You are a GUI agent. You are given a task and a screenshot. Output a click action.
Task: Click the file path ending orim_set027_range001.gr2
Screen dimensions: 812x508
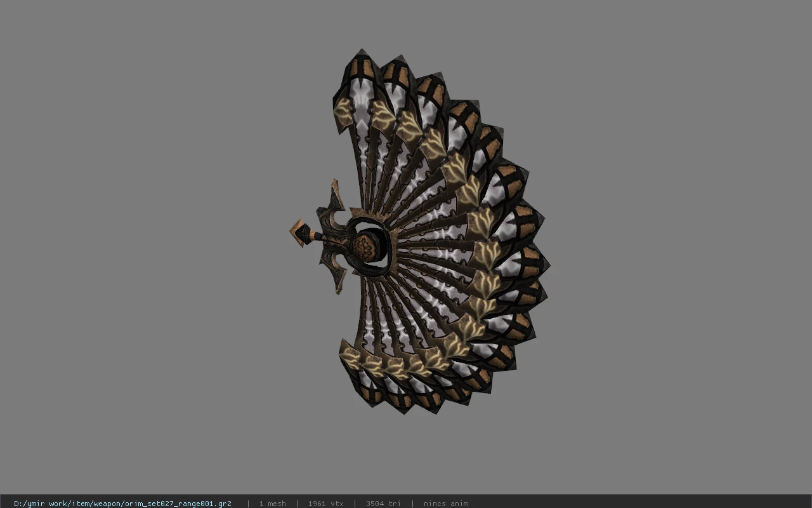point(122,504)
